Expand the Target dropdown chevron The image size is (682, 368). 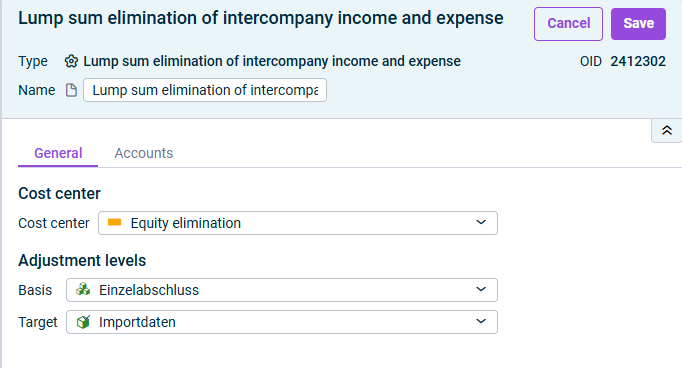481,321
